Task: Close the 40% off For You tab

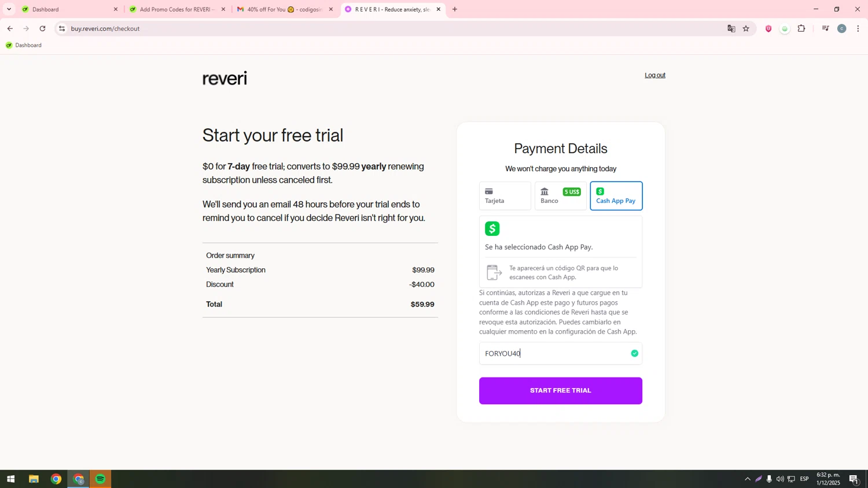Action: [331, 9]
